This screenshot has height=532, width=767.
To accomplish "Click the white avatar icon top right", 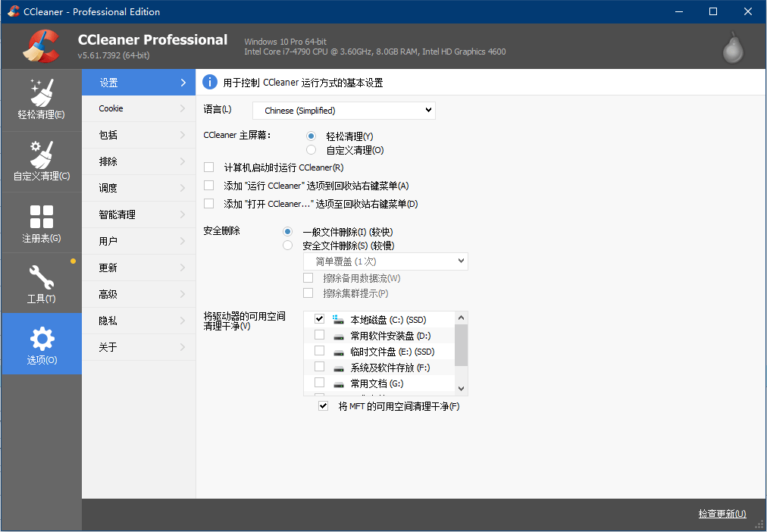I will [x=732, y=45].
